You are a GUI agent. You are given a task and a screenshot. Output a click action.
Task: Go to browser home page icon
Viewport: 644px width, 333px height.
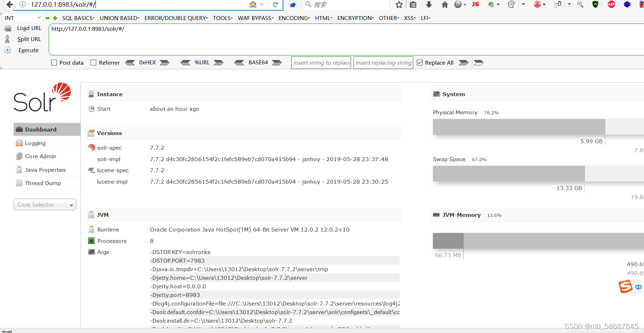click(x=445, y=4)
